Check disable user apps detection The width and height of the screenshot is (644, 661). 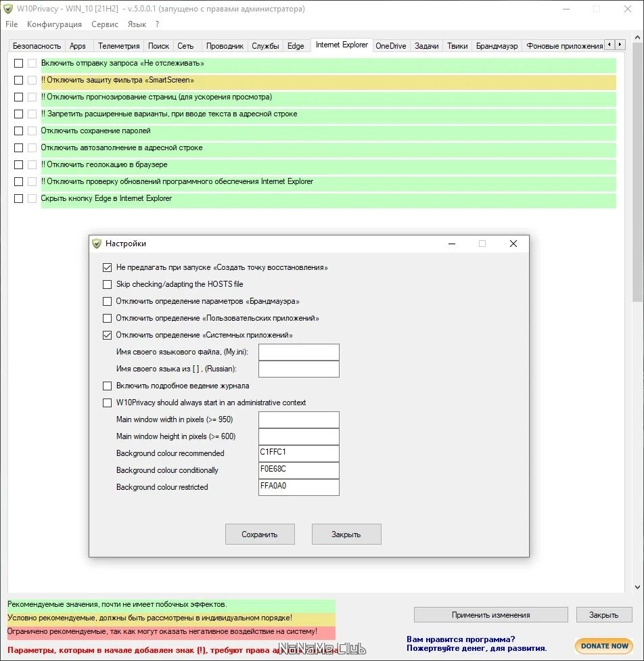(x=107, y=318)
